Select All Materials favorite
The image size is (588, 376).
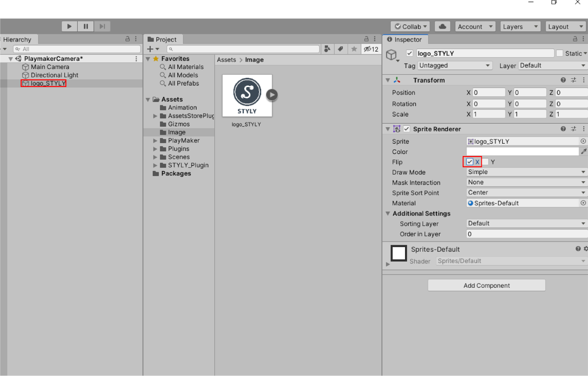point(186,67)
